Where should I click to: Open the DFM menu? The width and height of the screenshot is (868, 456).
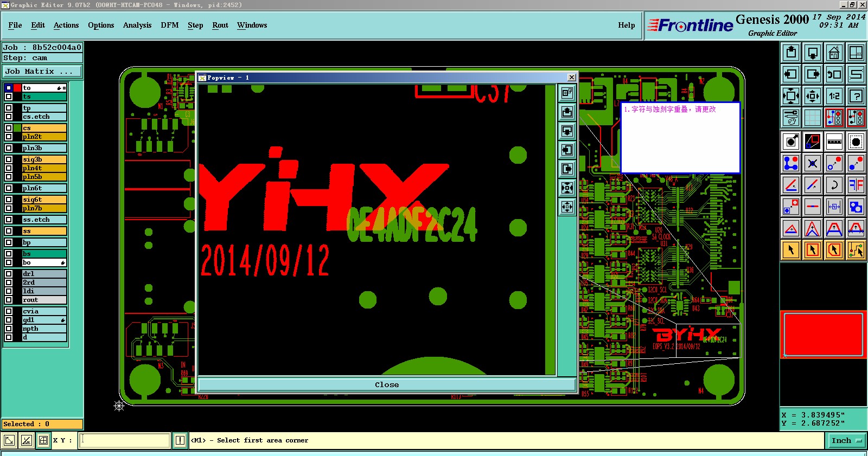170,25
